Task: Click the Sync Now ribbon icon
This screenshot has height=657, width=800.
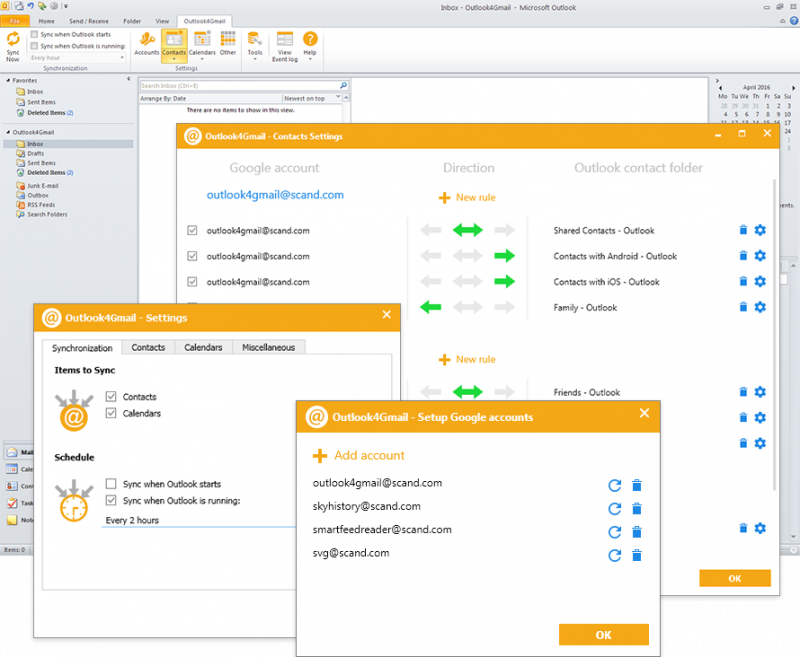Action: 13,46
